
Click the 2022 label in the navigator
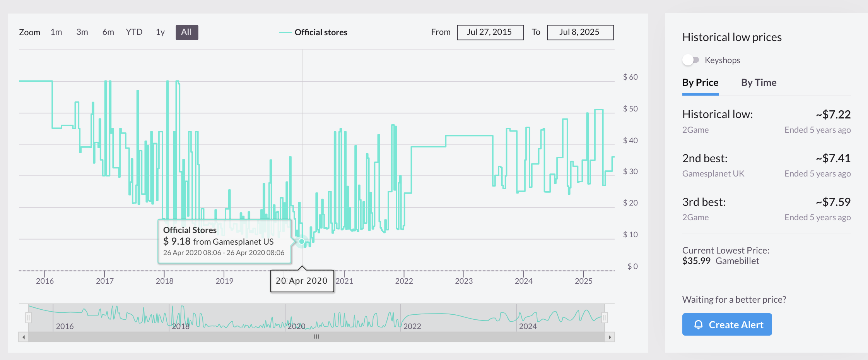click(x=412, y=326)
